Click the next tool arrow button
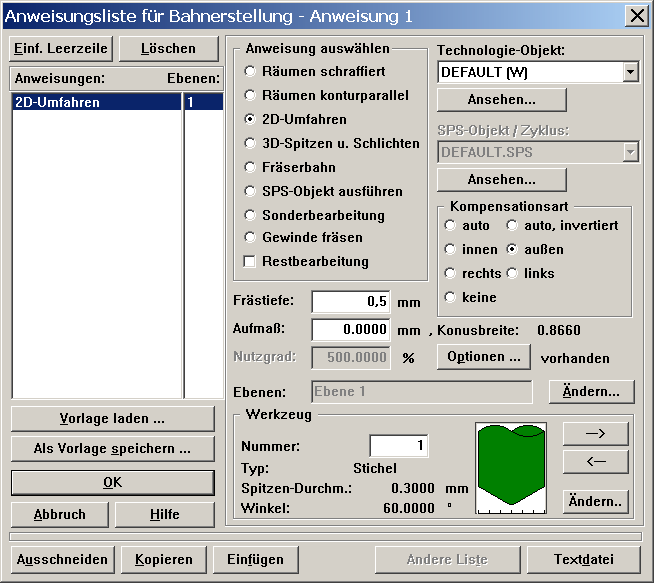The height and width of the screenshot is (583, 654). click(595, 433)
